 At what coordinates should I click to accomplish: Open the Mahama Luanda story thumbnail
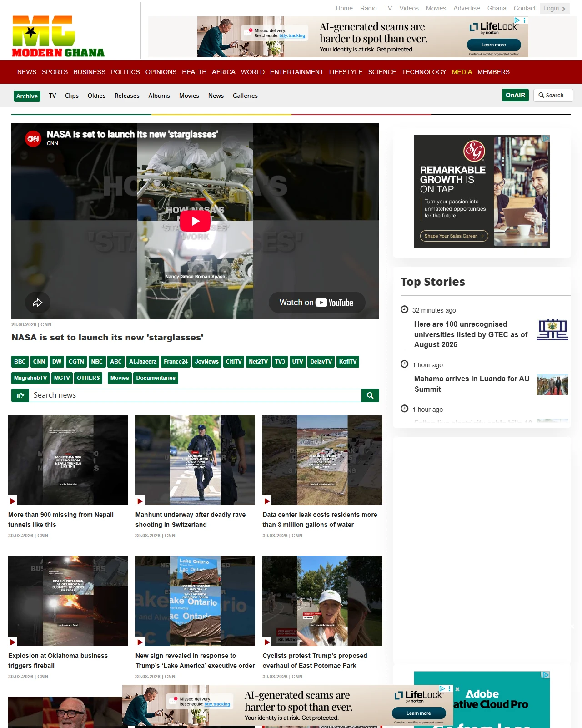pyautogui.click(x=553, y=384)
